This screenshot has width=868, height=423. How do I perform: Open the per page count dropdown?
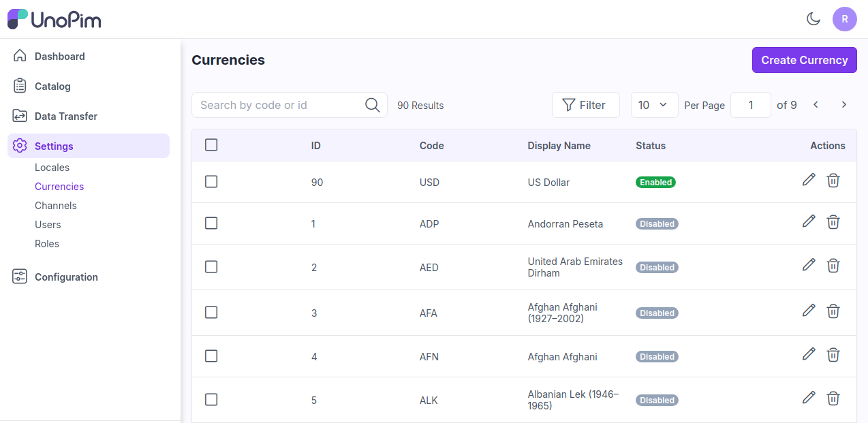(653, 105)
